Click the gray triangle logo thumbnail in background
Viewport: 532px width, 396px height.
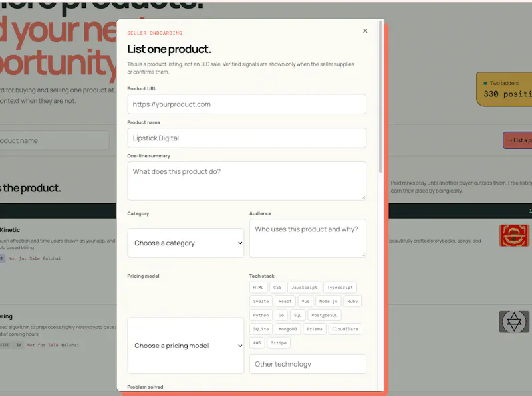tap(514, 322)
